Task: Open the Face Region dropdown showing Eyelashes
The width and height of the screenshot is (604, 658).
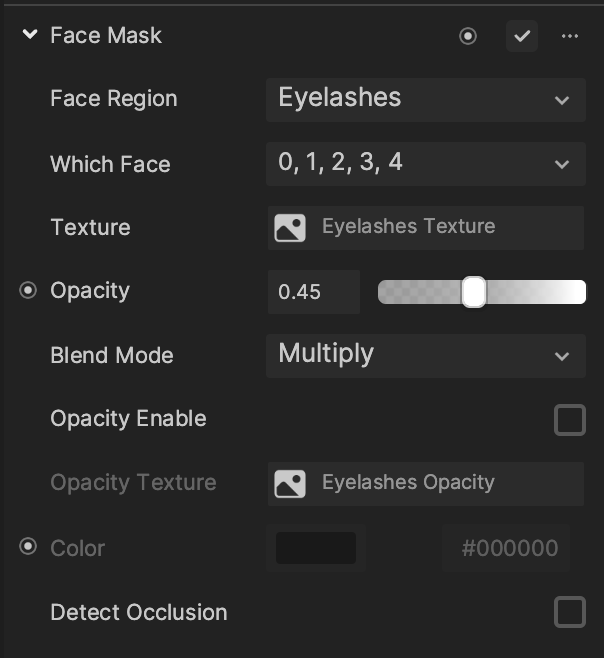Action: (426, 100)
